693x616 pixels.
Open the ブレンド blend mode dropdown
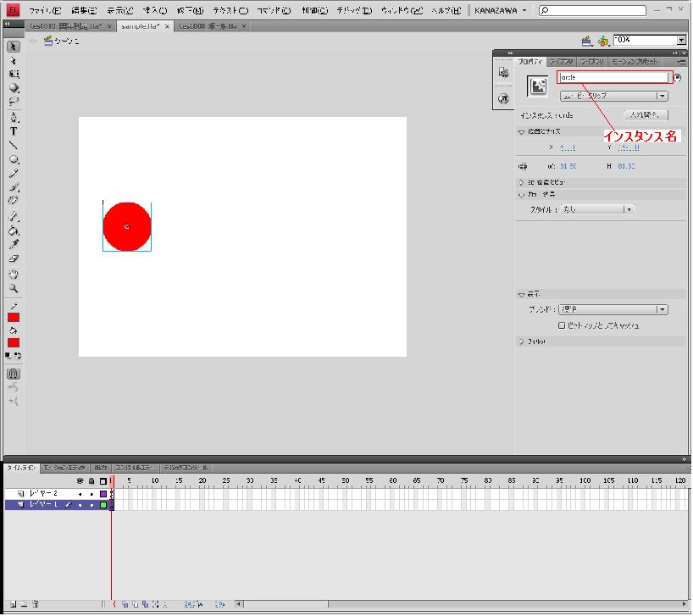(x=613, y=310)
